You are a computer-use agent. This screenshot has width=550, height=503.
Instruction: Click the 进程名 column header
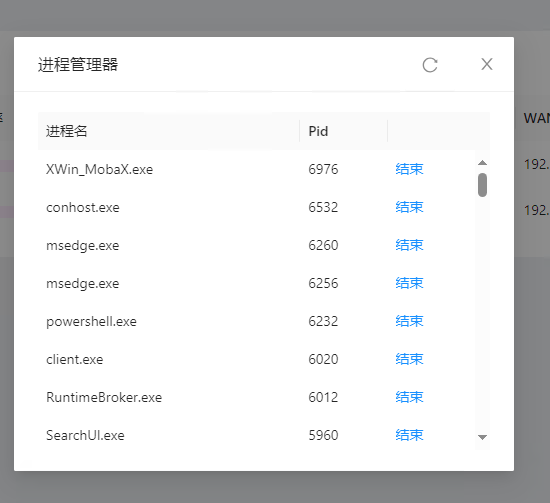(168, 131)
